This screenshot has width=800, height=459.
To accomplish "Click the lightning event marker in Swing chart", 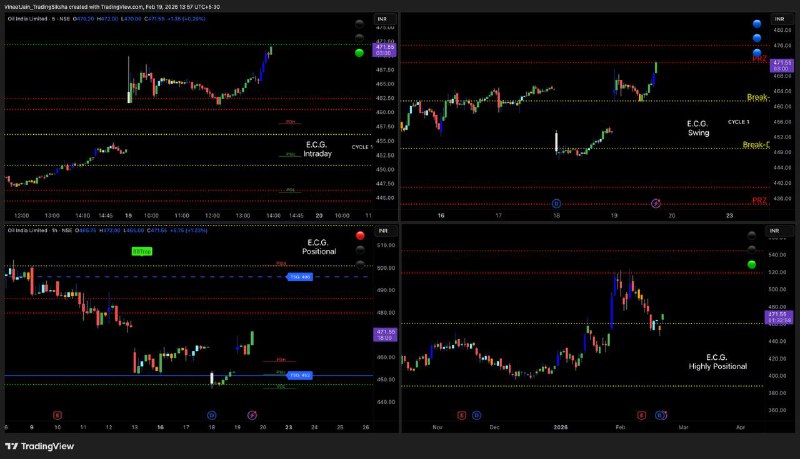I will tap(656, 203).
